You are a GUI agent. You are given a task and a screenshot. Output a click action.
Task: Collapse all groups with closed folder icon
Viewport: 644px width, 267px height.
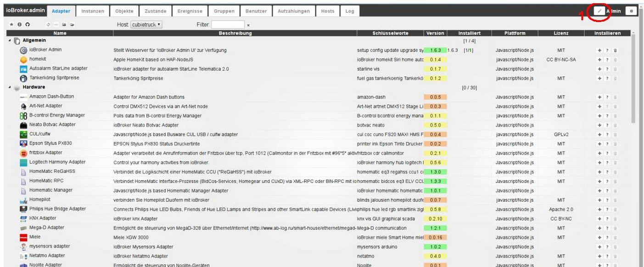click(64, 24)
